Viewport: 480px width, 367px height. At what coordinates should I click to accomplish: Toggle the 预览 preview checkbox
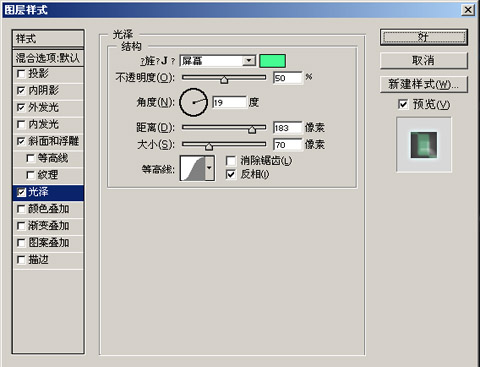point(403,104)
